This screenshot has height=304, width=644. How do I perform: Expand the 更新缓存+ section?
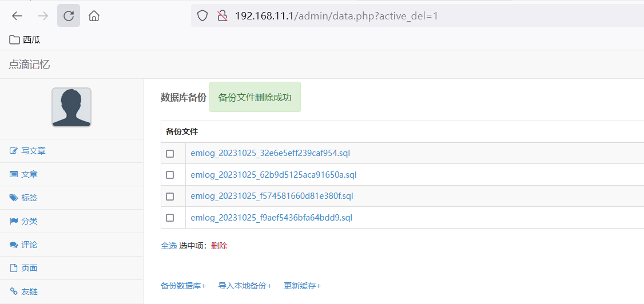click(x=303, y=286)
